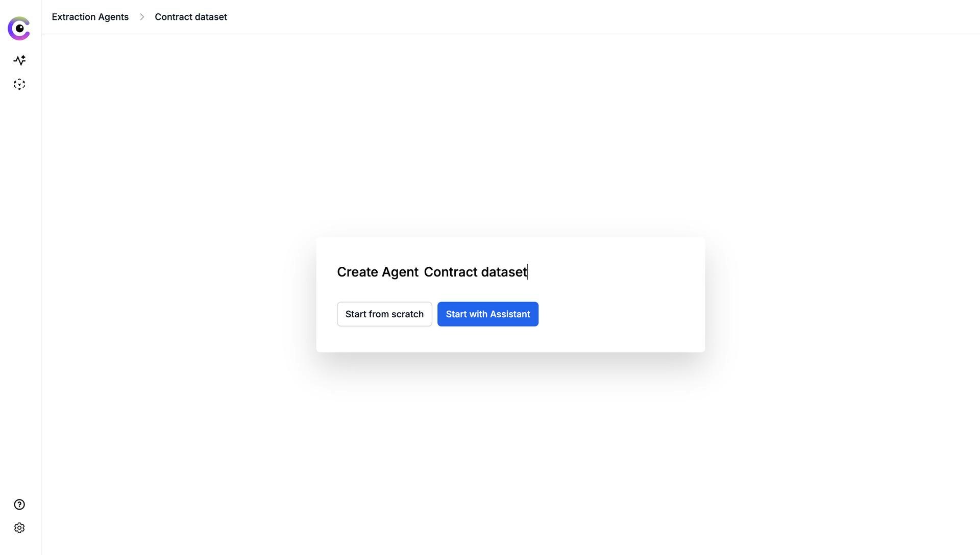Click Start with Assistant button
980x555 pixels.
pyautogui.click(x=488, y=314)
